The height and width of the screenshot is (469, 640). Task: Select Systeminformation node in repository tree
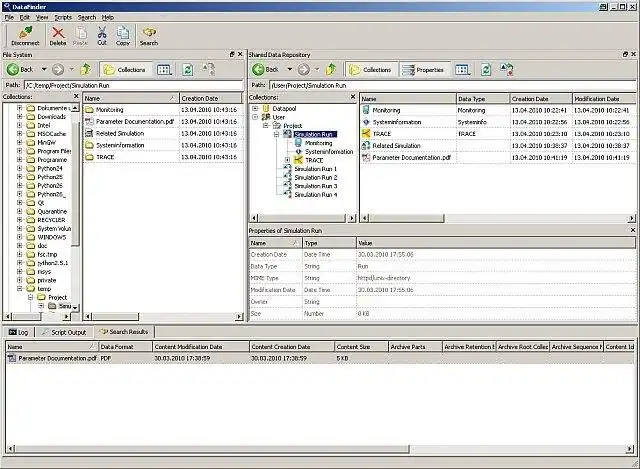click(329, 151)
